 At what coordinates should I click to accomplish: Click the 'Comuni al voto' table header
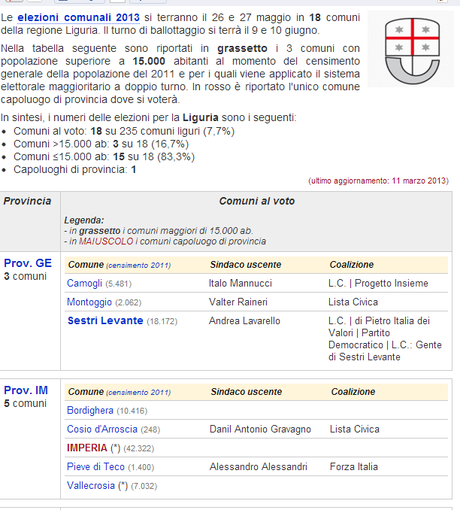[257, 201]
